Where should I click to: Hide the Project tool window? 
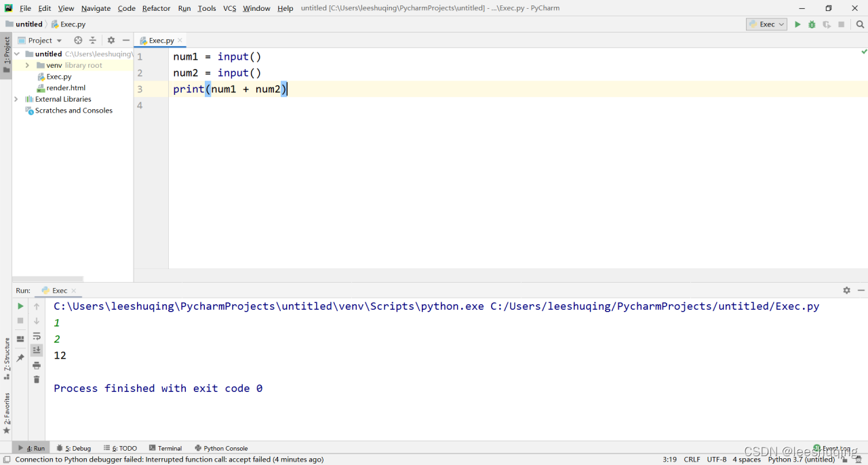126,41
